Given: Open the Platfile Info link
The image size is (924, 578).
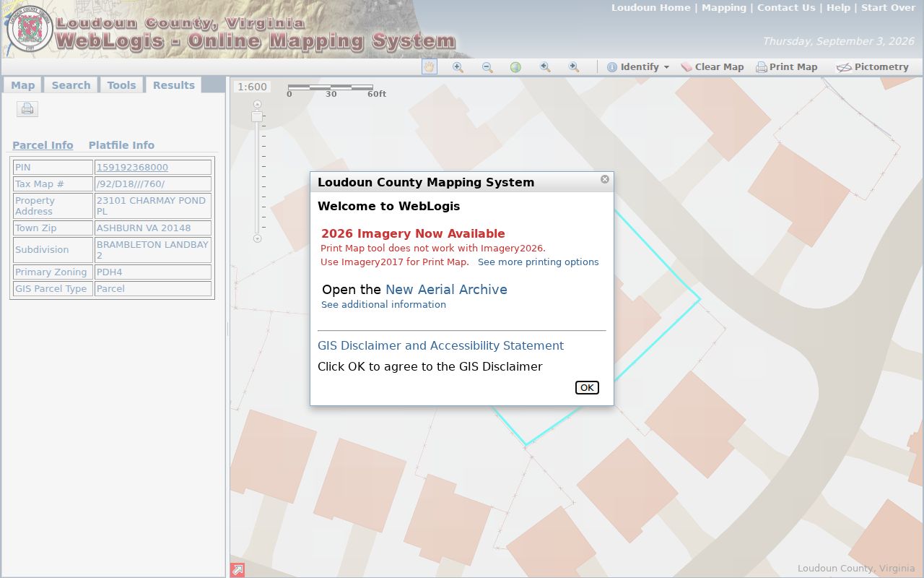Looking at the screenshot, I should point(121,145).
